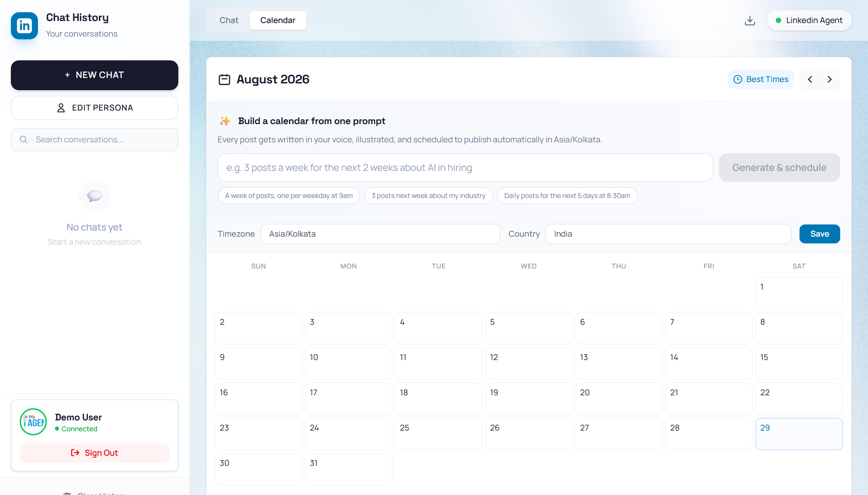Click the chat bubble icon above No chats yet
This screenshot has height=495, width=868.
pyautogui.click(x=95, y=196)
